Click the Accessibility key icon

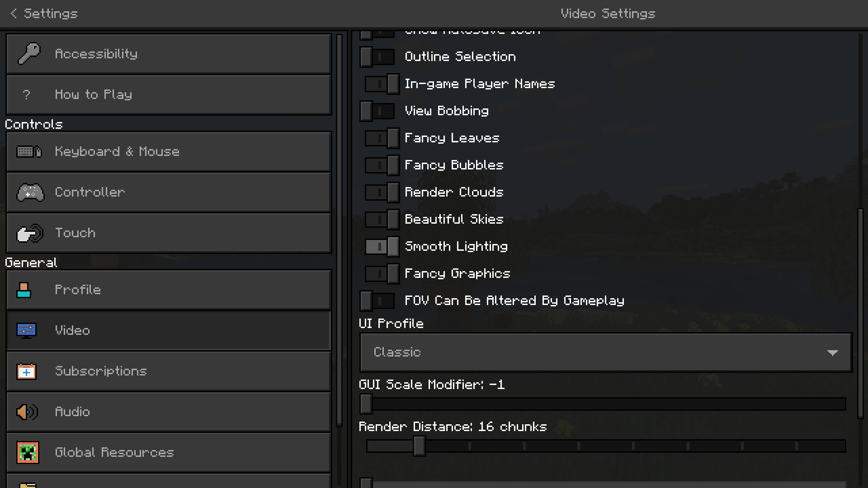pyautogui.click(x=29, y=54)
